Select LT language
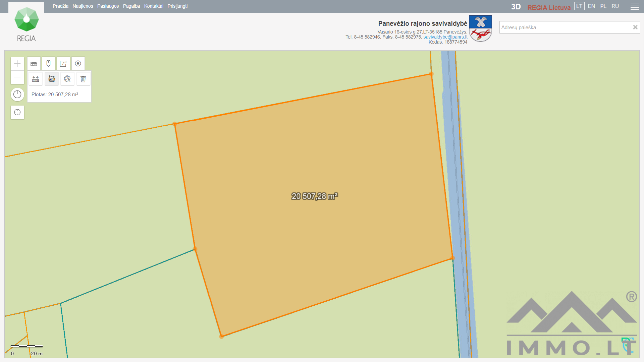This screenshot has width=644, height=362. pyautogui.click(x=579, y=6)
